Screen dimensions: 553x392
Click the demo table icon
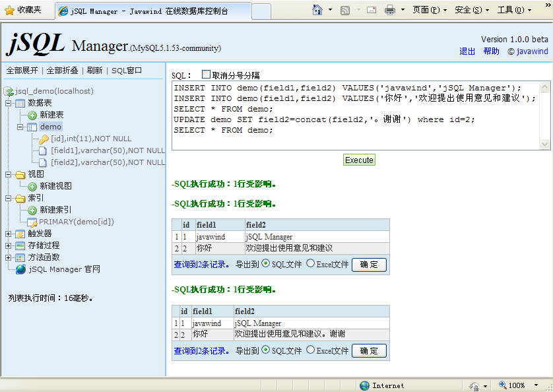coord(32,127)
